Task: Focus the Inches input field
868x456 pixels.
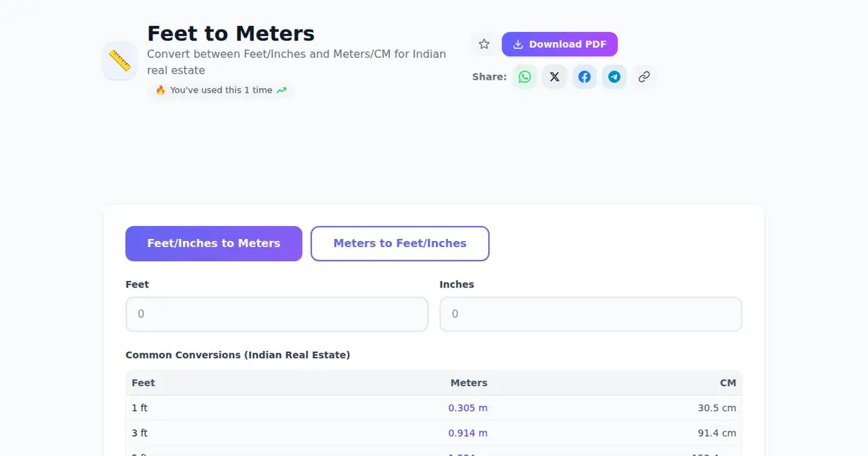Action: [x=591, y=314]
